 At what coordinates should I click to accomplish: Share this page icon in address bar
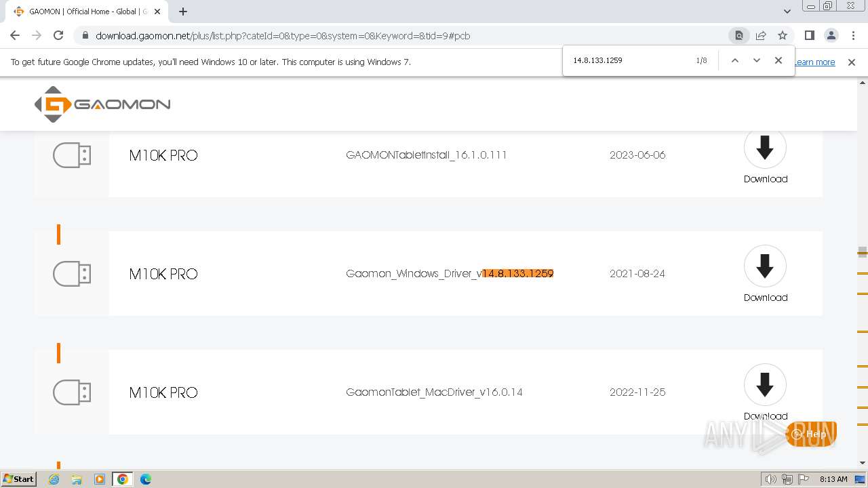click(761, 35)
